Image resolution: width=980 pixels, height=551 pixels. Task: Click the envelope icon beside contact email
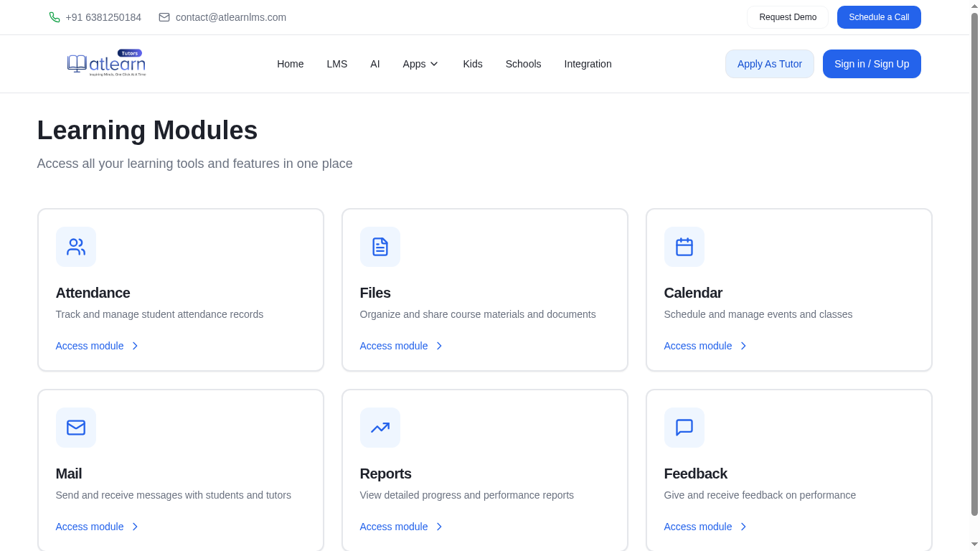click(x=164, y=17)
